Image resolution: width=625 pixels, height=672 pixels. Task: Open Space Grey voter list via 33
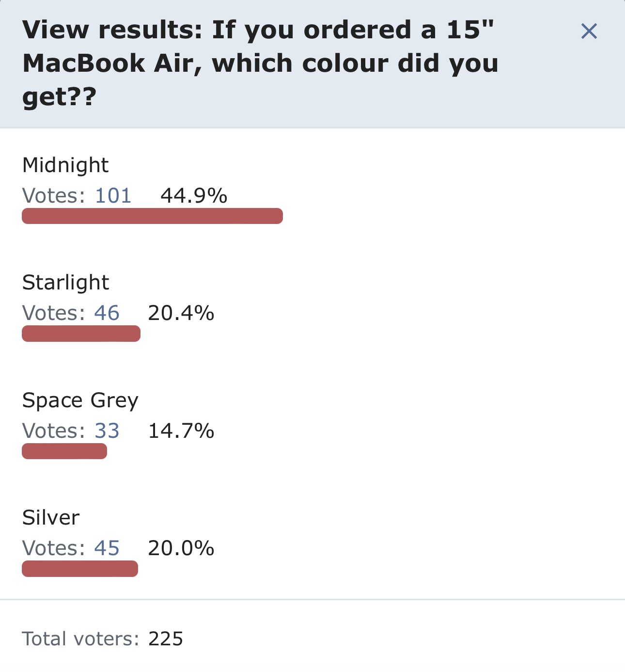107,431
